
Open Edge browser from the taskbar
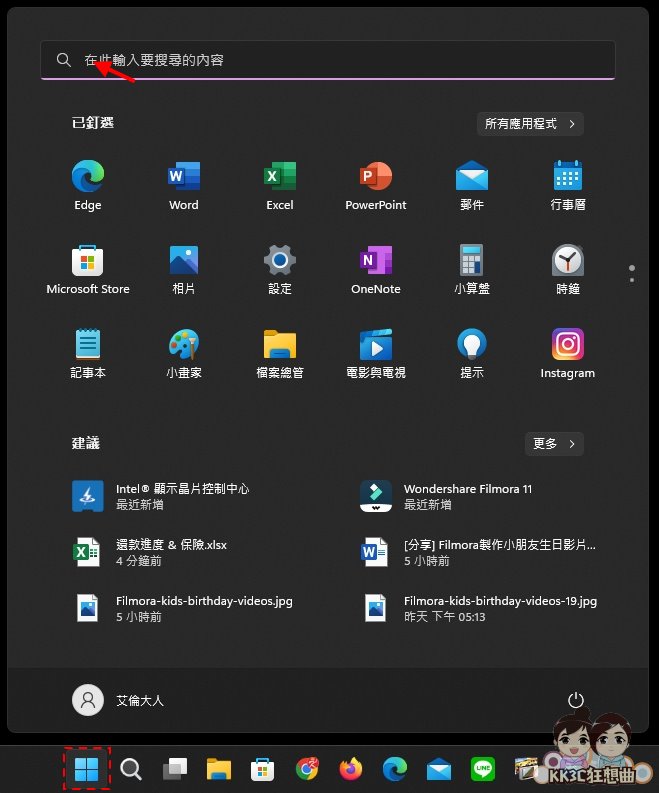coord(395,769)
